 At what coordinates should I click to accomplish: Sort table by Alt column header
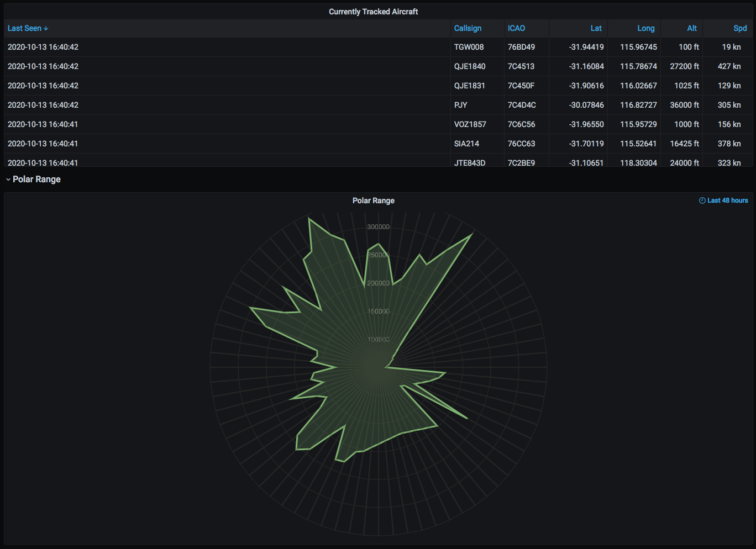[x=692, y=28]
